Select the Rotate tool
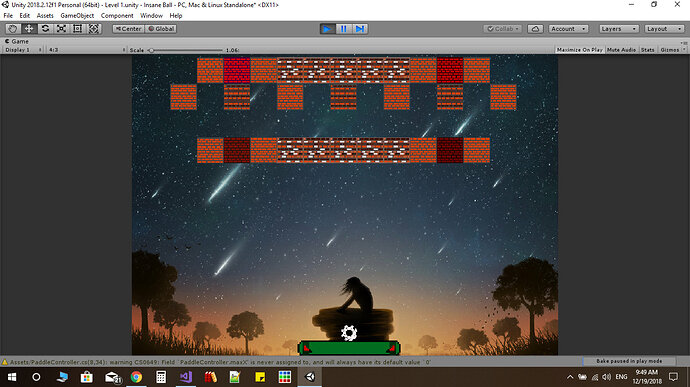This screenshot has height=387, width=690. (x=45, y=29)
